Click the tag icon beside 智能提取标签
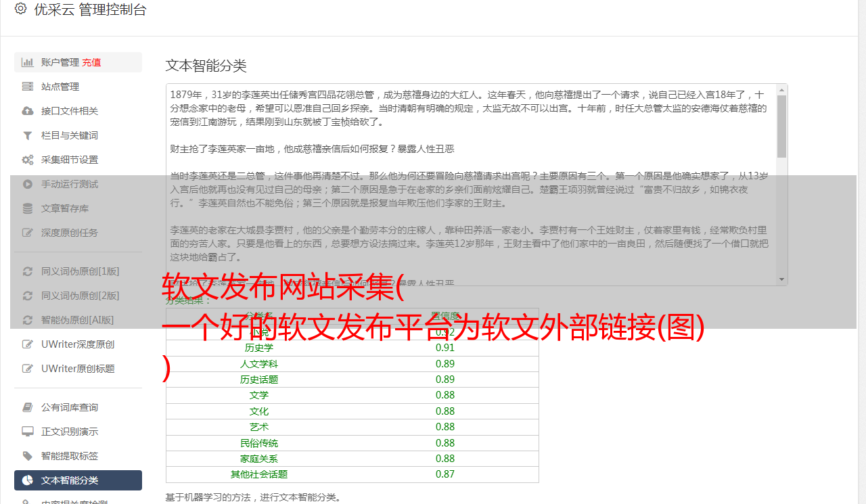 tap(28, 456)
